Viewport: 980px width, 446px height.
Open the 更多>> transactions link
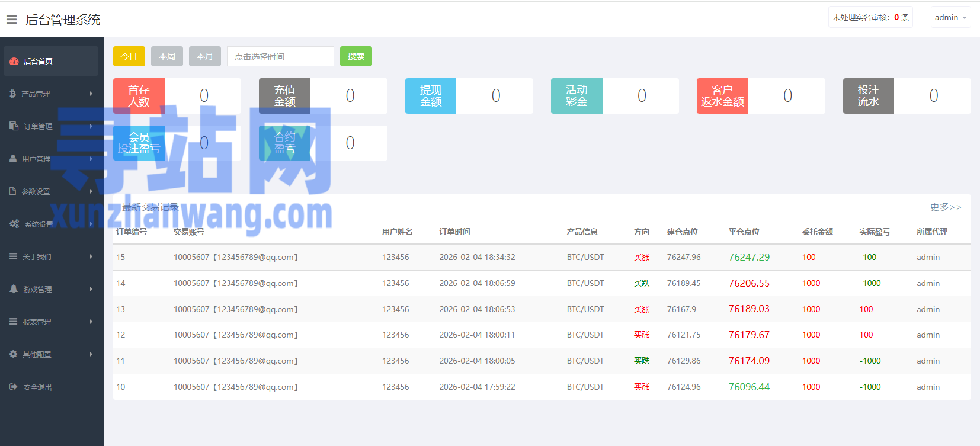point(945,207)
